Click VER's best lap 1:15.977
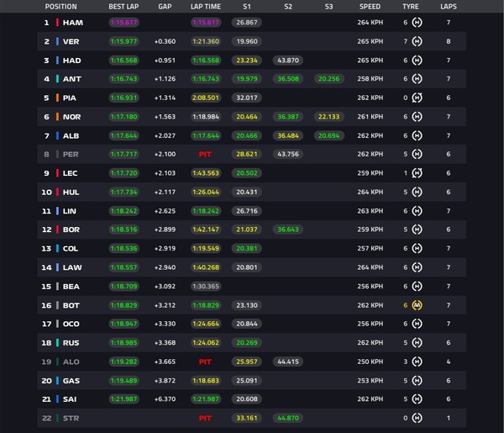Screen dimensions: 504x433 pyautogui.click(x=123, y=41)
